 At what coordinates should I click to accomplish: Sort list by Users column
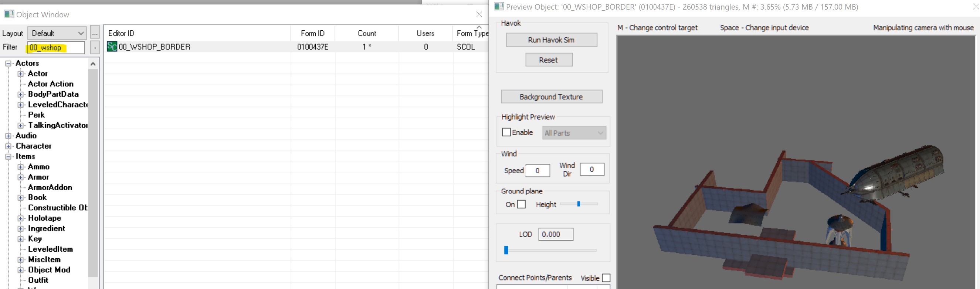(x=425, y=33)
